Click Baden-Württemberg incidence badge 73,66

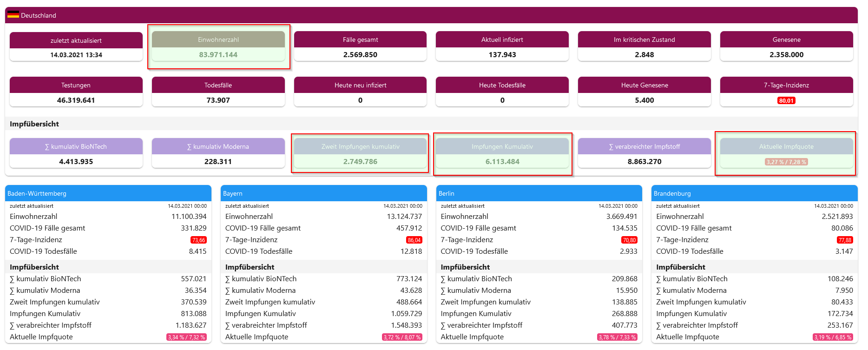pos(198,240)
